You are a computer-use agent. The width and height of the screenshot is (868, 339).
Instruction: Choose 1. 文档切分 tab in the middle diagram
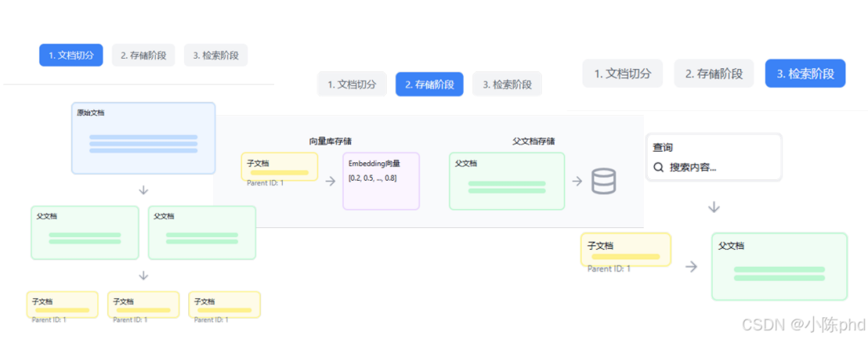coord(352,84)
